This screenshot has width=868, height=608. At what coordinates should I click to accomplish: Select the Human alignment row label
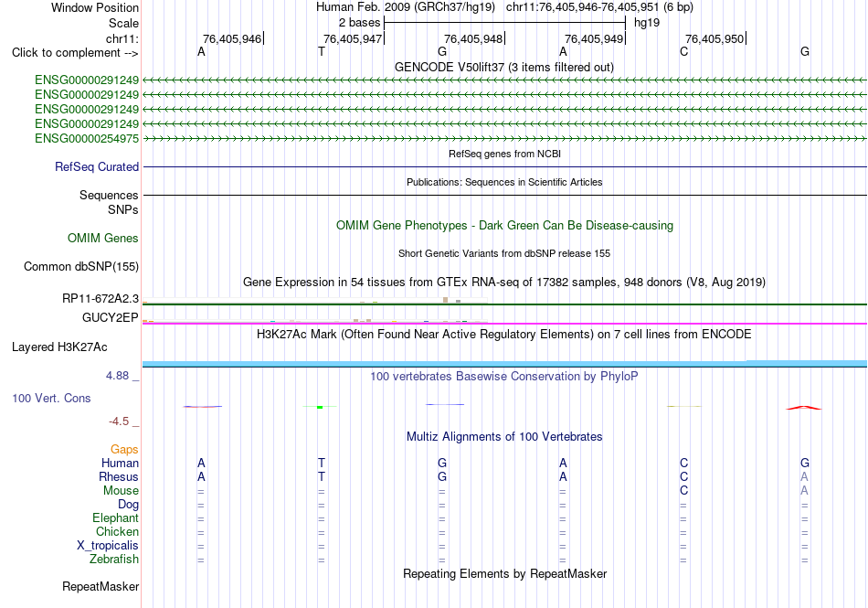point(120,463)
